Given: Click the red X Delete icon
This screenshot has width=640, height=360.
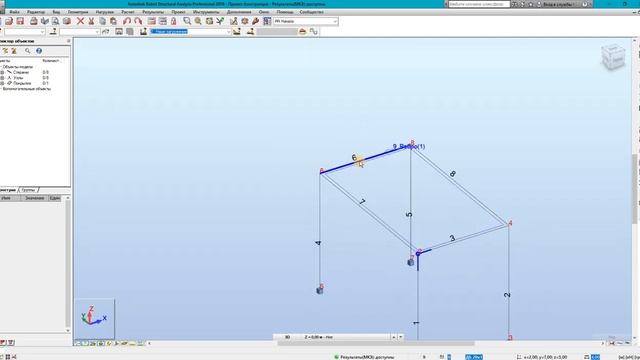Looking at the screenshot, I should [x=80, y=21].
